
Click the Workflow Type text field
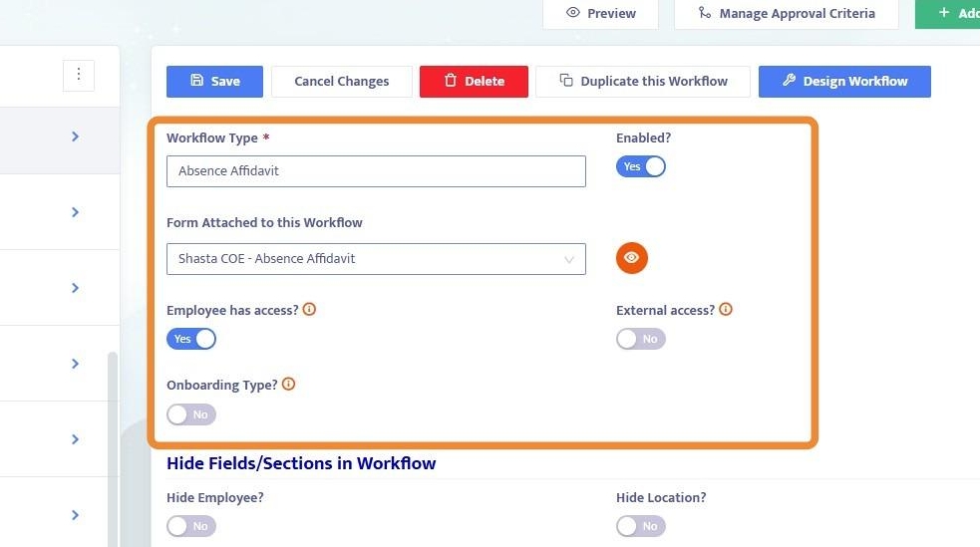click(x=376, y=171)
